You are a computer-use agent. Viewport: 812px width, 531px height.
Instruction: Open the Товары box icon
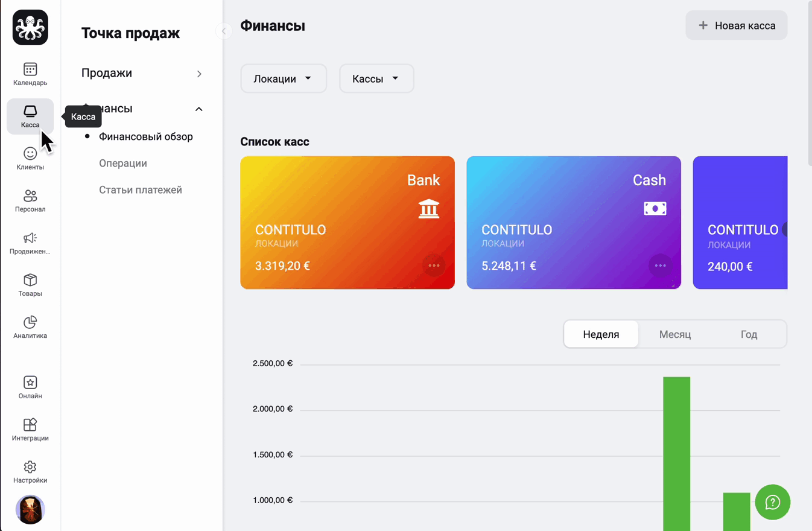30,285
